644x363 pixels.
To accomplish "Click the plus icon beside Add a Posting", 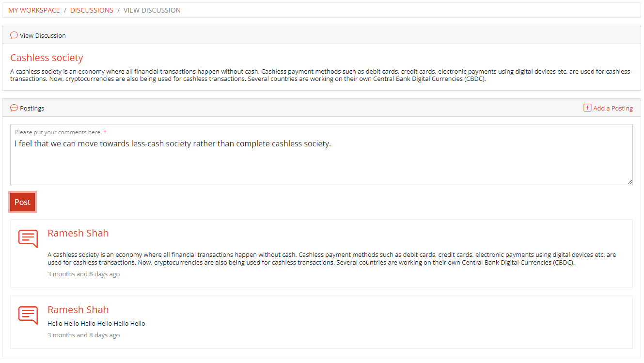I will [x=587, y=108].
